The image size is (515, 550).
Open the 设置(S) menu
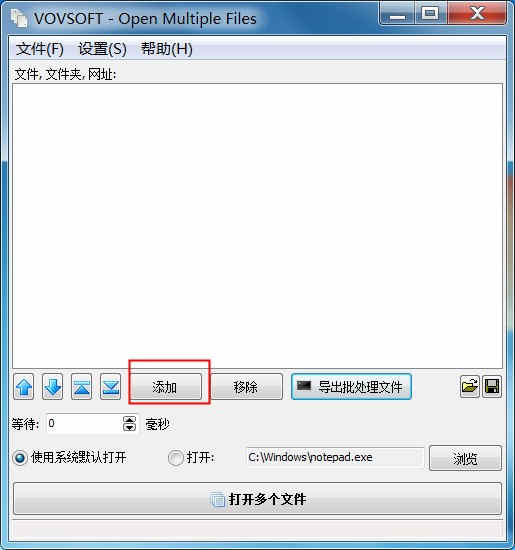pos(102,49)
